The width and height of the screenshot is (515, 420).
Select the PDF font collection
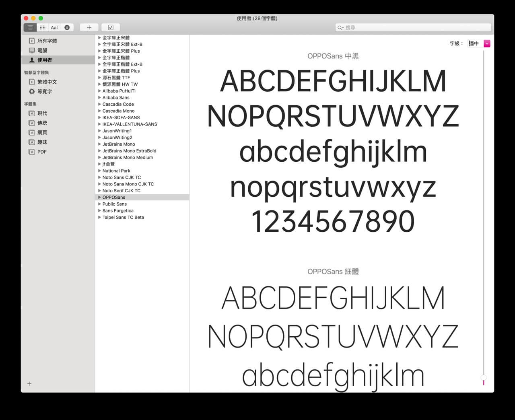tap(42, 152)
